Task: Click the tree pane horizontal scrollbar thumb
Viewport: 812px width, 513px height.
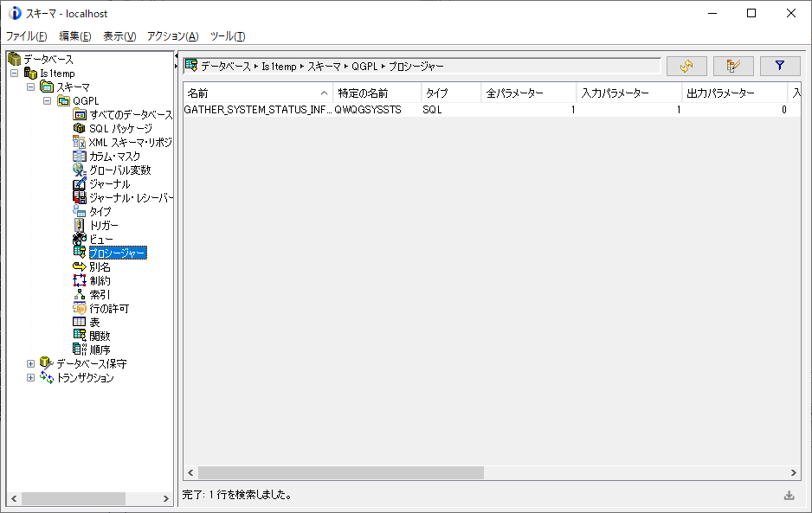Action: 73,498
